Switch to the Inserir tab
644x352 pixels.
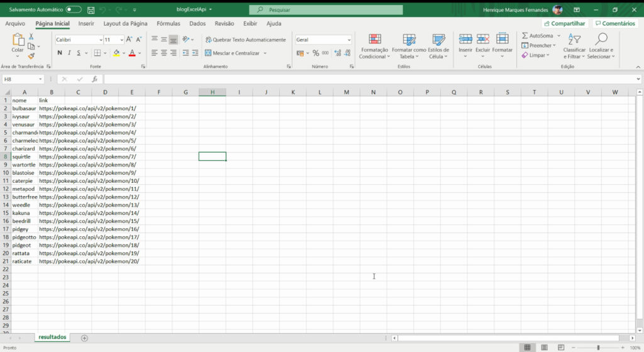tap(86, 23)
